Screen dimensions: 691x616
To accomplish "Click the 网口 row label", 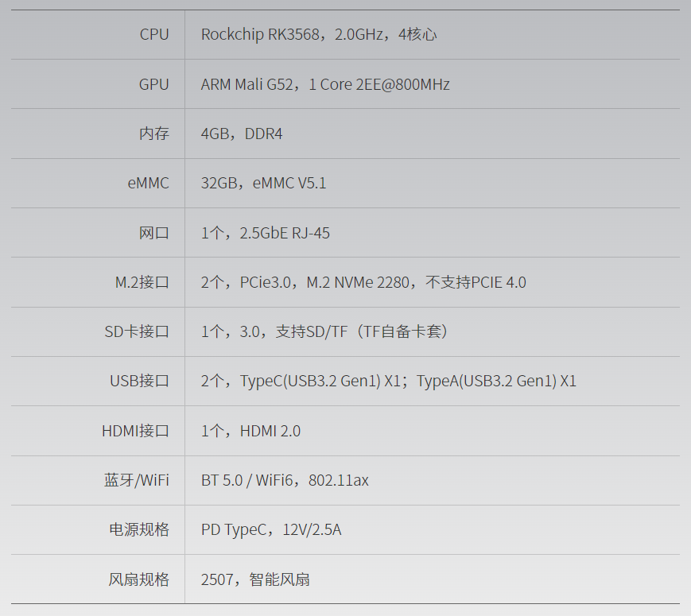I will [x=154, y=233].
